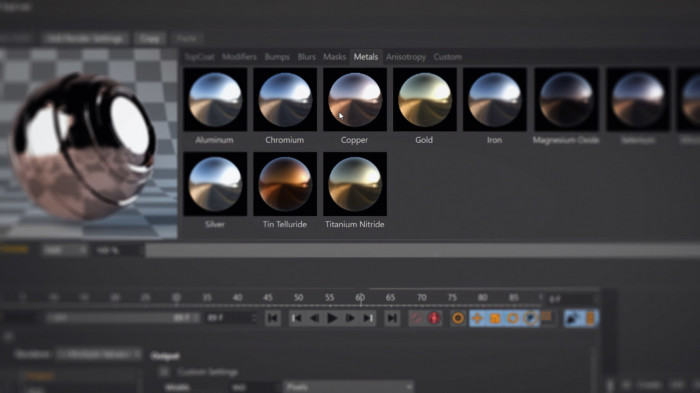Click the orange record keyframe circle icon
This screenshot has height=393, width=700.
(458, 318)
